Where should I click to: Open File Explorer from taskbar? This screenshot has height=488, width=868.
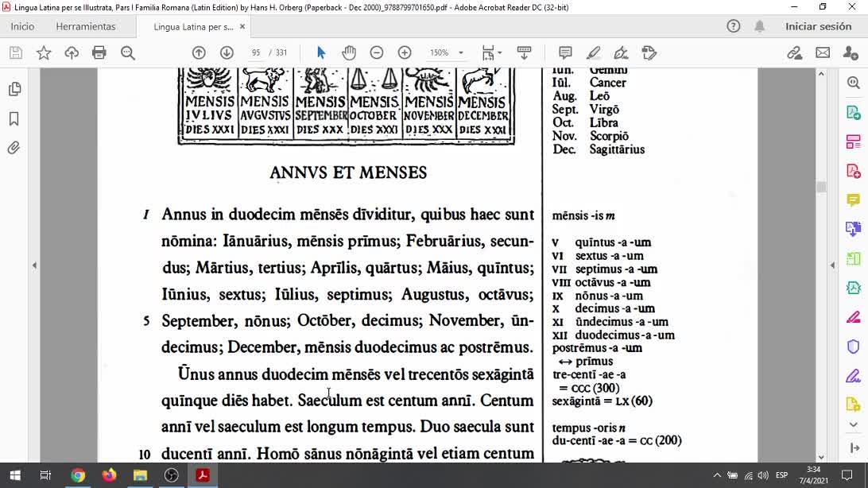click(x=140, y=475)
